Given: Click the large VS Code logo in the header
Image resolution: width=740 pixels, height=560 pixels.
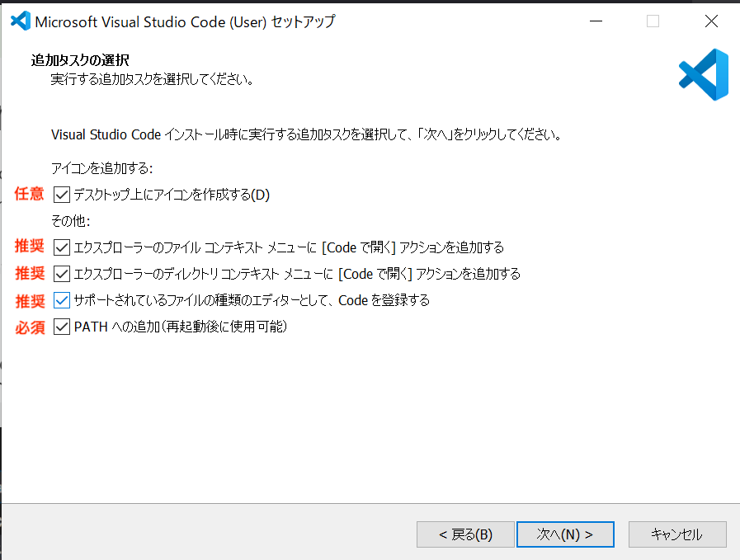Looking at the screenshot, I should [704, 74].
